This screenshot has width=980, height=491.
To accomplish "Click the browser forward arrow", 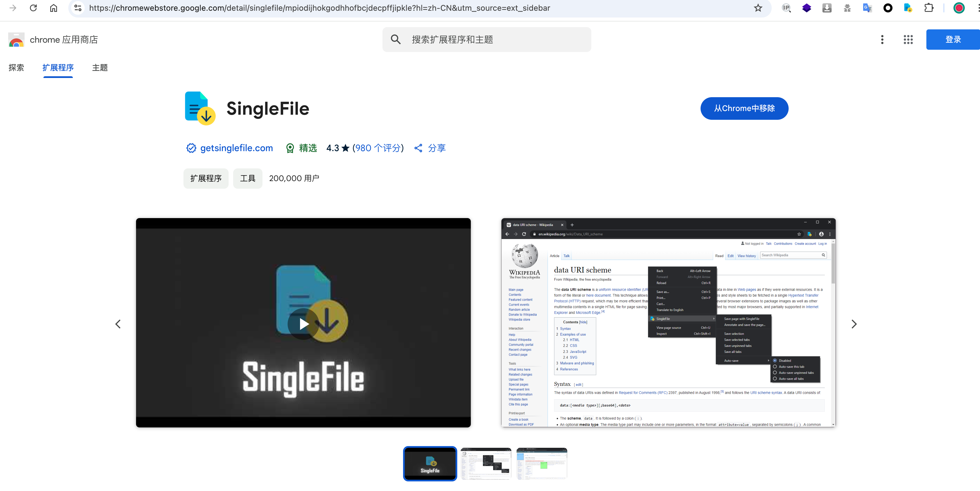I will coord(13,8).
